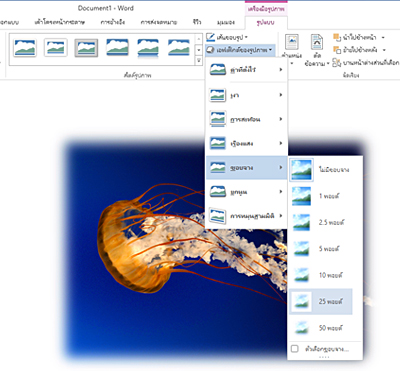This screenshot has width=400, height=371.
Task: Choose No Soft Edges (ไม่มีขอบจาง) option
Action: 321,170
